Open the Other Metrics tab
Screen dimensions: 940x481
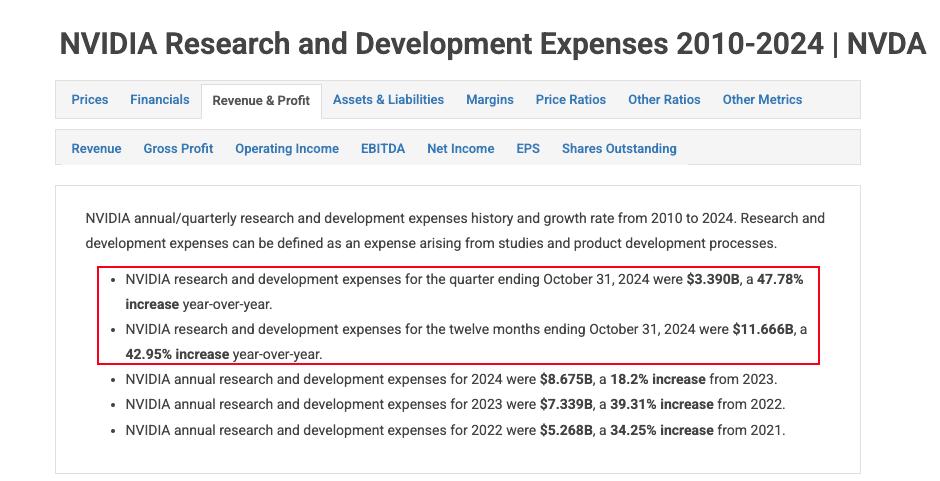coord(762,100)
